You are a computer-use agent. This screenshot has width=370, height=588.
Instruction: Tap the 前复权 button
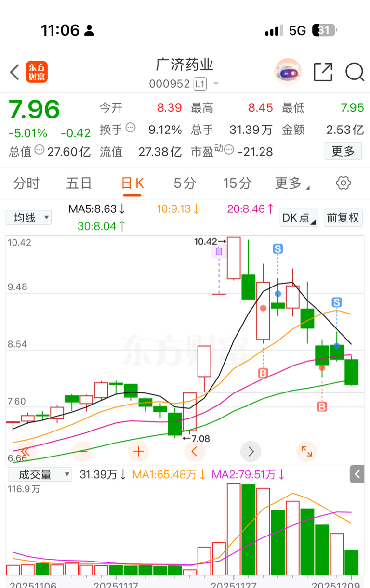343,218
